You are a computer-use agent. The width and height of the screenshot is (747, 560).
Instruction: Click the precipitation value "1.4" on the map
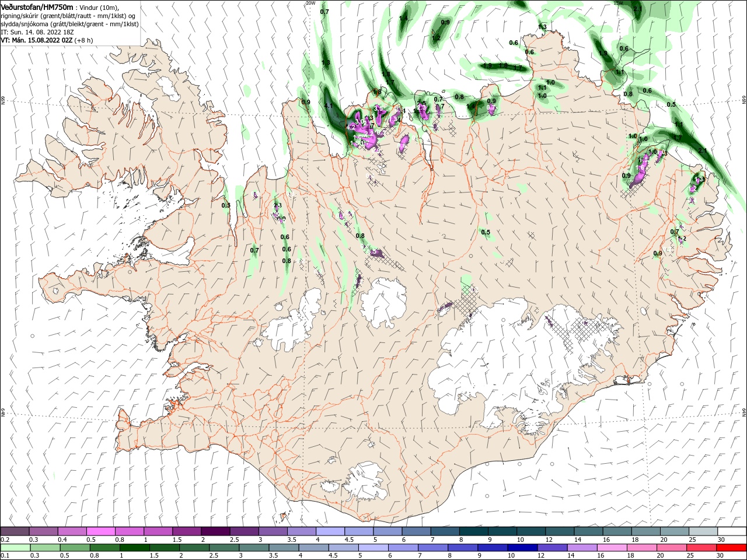403,18
